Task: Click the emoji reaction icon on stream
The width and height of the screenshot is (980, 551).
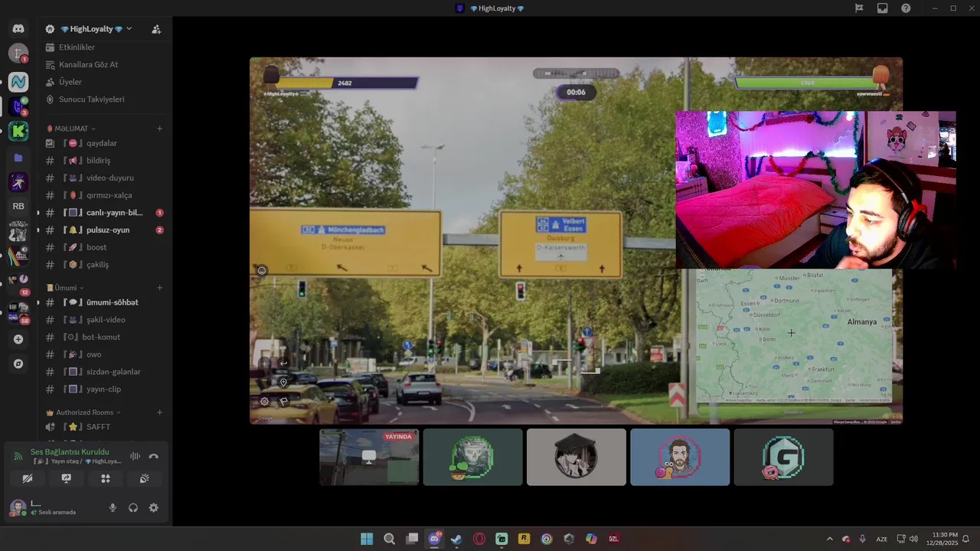Action: [x=262, y=270]
